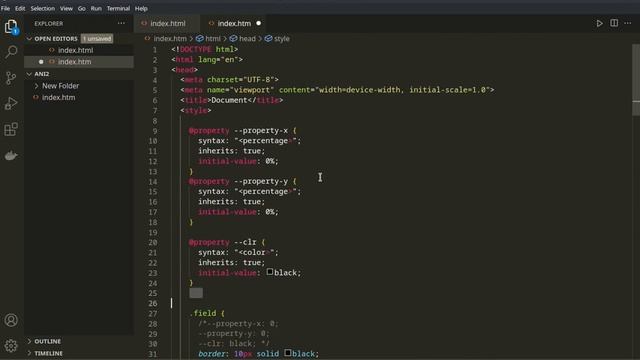Screen dimensions: 640x360
Task: Click style breadcrumb
Action: tap(282, 39)
